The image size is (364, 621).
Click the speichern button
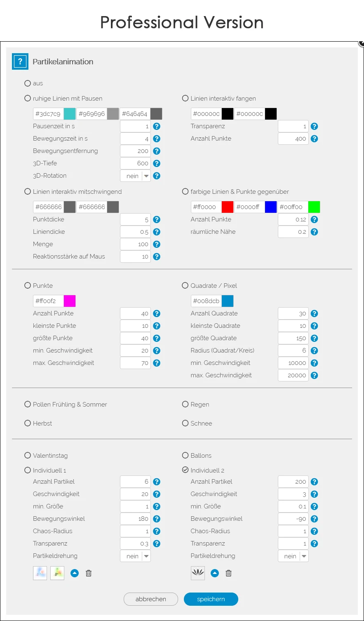211,599
